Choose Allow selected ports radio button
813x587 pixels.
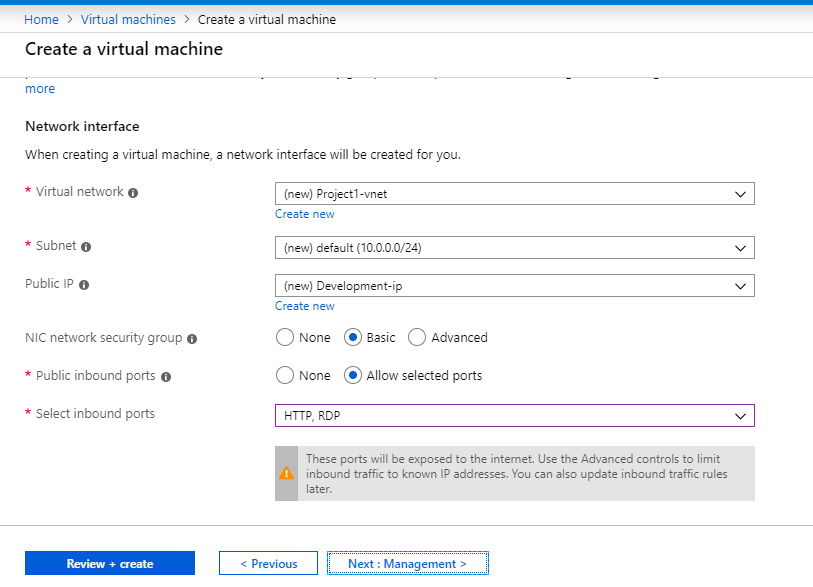353,375
